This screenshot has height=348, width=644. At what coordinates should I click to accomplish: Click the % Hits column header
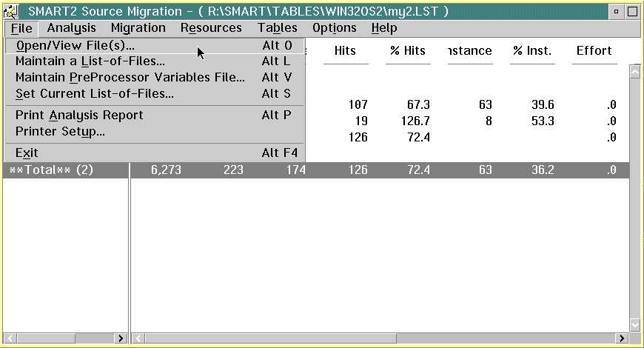(408, 51)
